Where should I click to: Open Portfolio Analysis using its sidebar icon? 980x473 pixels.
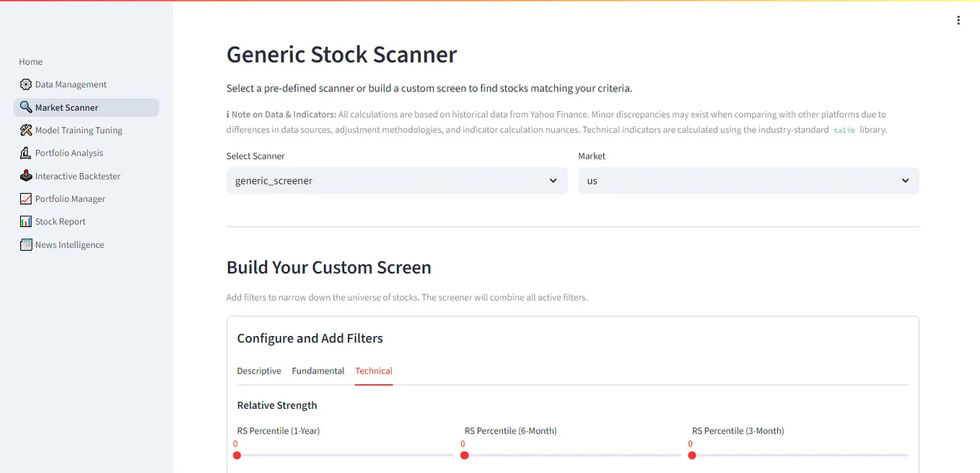coord(26,153)
